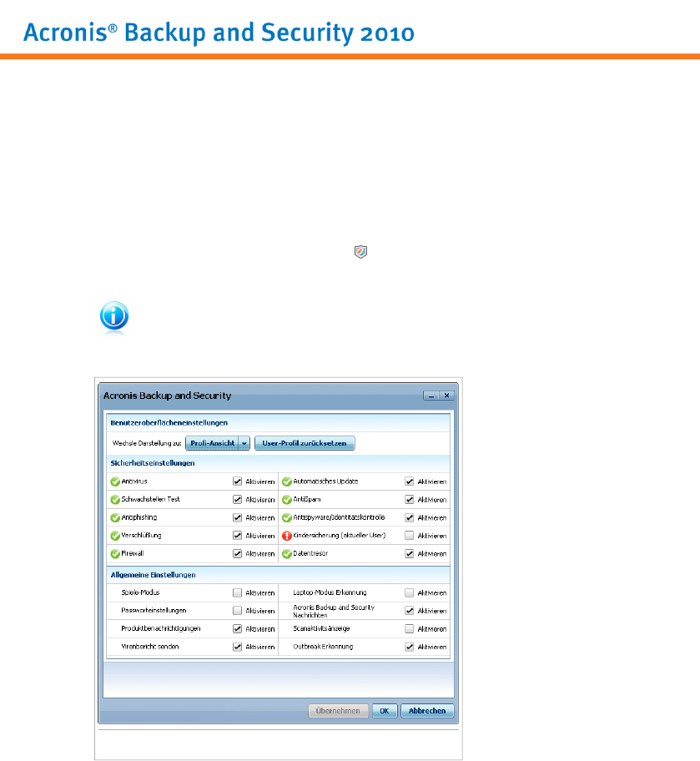700x761 pixels.
Task: Click the Acronis Backup and Security 2010 heading
Action: point(219,33)
